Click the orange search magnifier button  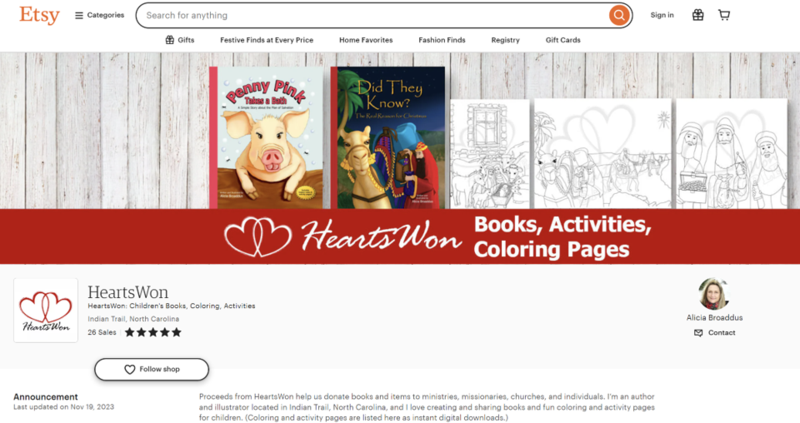pos(619,15)
